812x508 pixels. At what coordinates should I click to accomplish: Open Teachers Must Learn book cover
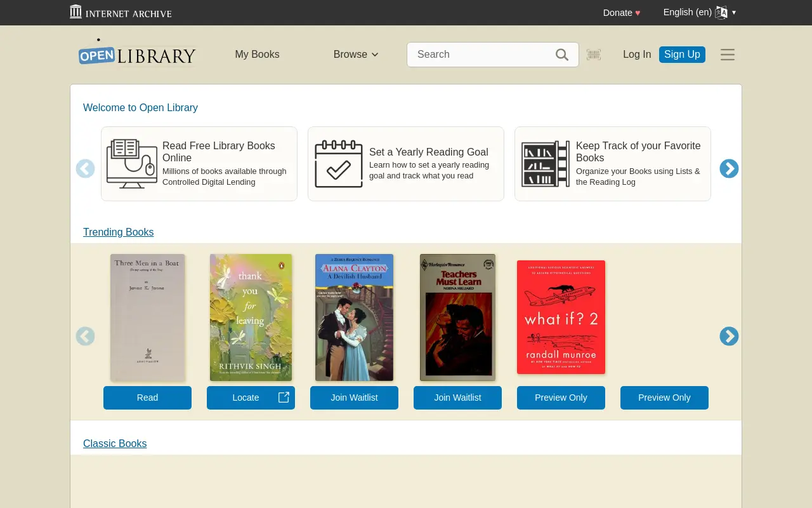[x=457, y=317]
